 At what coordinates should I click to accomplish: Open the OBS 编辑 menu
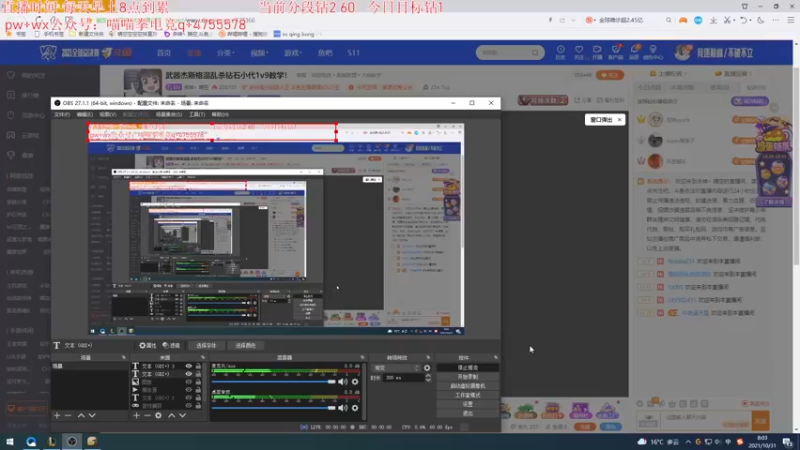85,115
